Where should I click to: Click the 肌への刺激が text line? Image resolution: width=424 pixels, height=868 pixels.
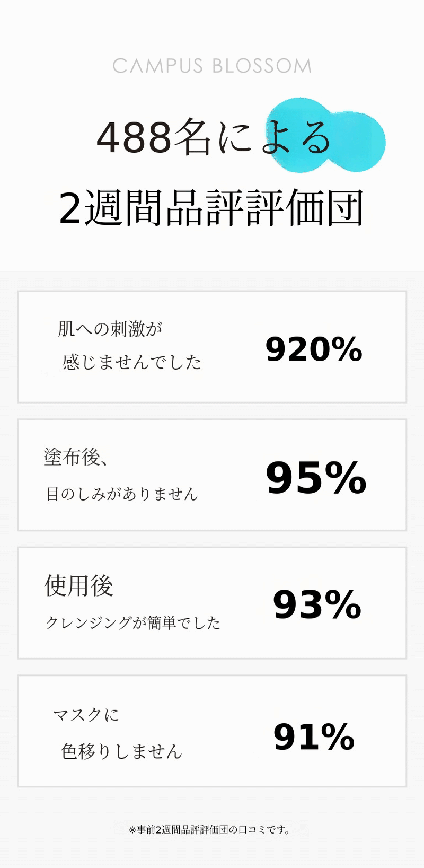pyautogui.click(x=110, y=329)
